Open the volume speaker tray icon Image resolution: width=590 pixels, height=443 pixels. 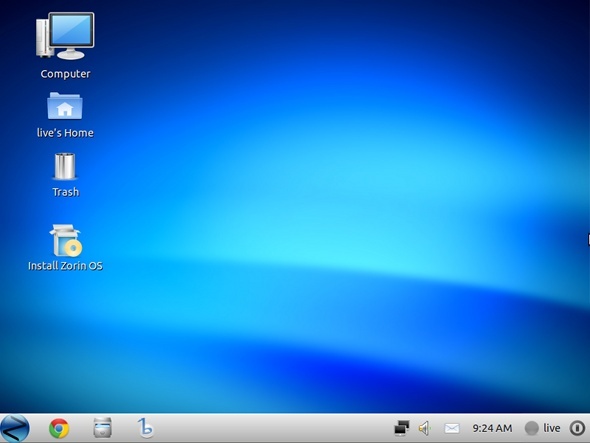pos(424,428)
